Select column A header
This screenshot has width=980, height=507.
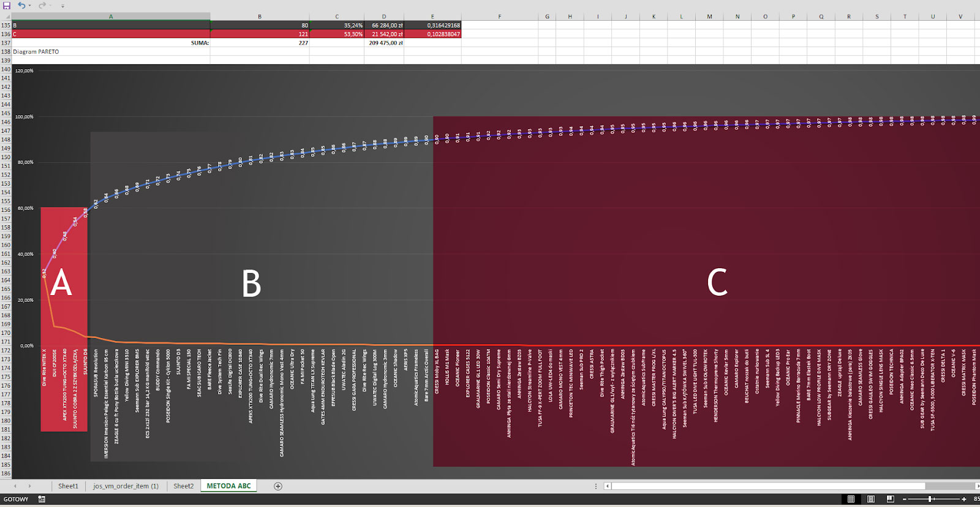tap(111, 17)
